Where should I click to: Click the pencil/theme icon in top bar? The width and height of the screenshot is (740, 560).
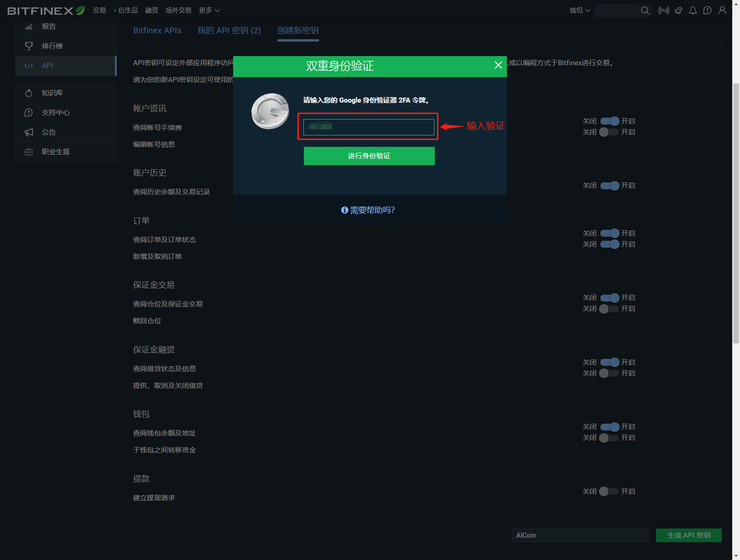pyautogui.click(x=679, y=10)
